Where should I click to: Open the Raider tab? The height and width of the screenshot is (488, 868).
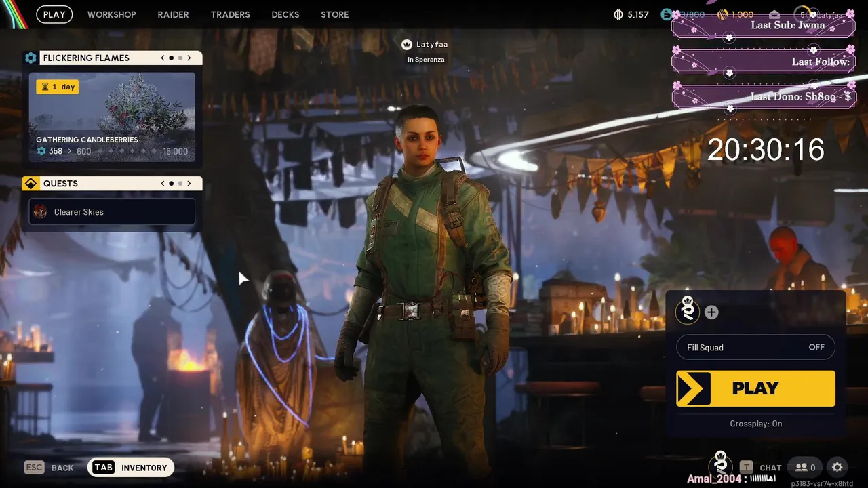(173, 14)
